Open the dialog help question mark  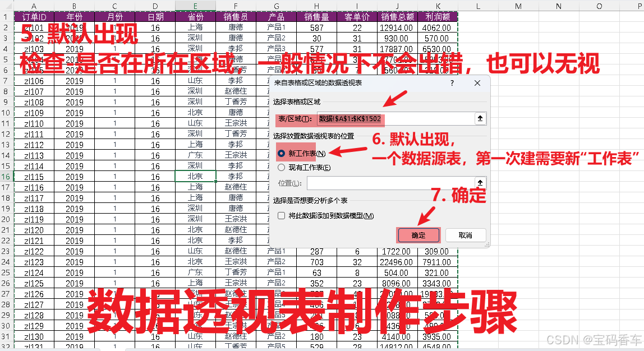point(452,83)
